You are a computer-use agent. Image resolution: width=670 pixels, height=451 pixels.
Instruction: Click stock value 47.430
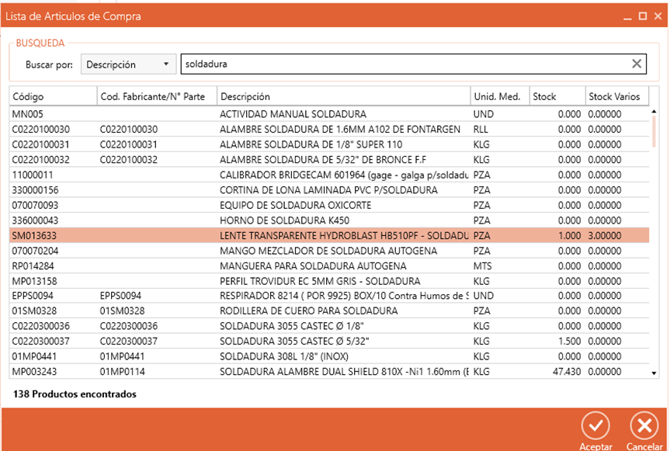pyautogui.click(x=567, y=372)
